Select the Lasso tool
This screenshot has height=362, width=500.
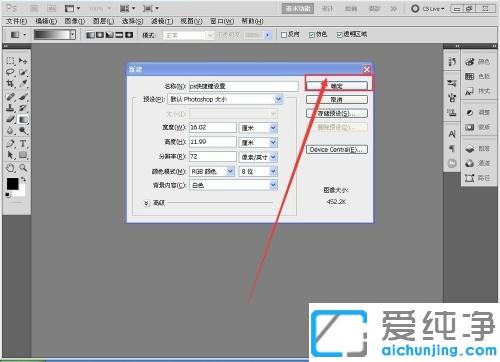pyautogui.click(x=10, y=72)
